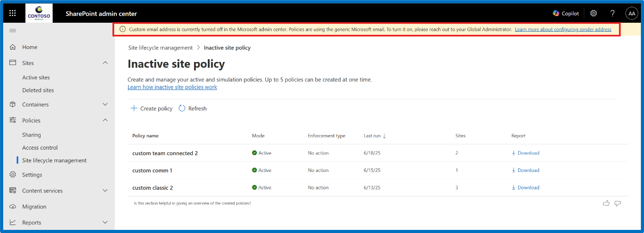Open Learn more about configuring sender address

coord(563,29)
